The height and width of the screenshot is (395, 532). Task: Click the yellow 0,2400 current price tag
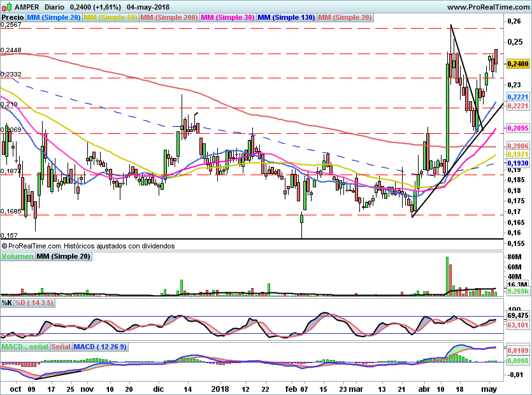point(518,64)
